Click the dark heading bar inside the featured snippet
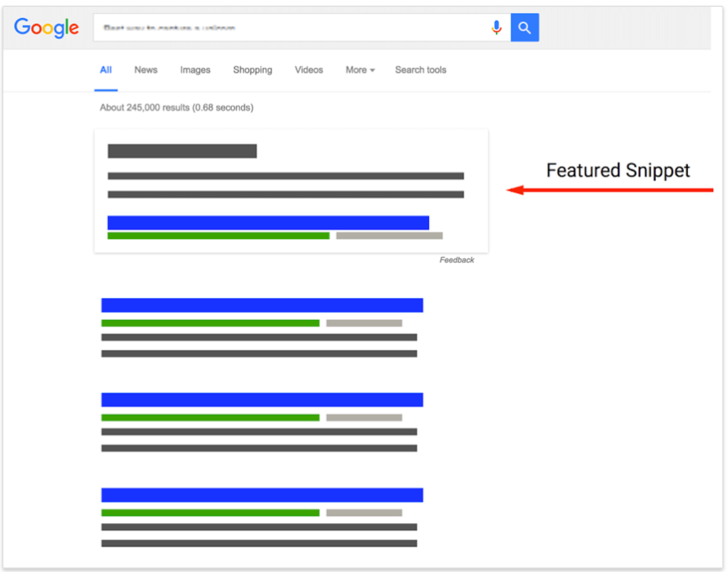728x572 pixels. click(x=181, y=151)
